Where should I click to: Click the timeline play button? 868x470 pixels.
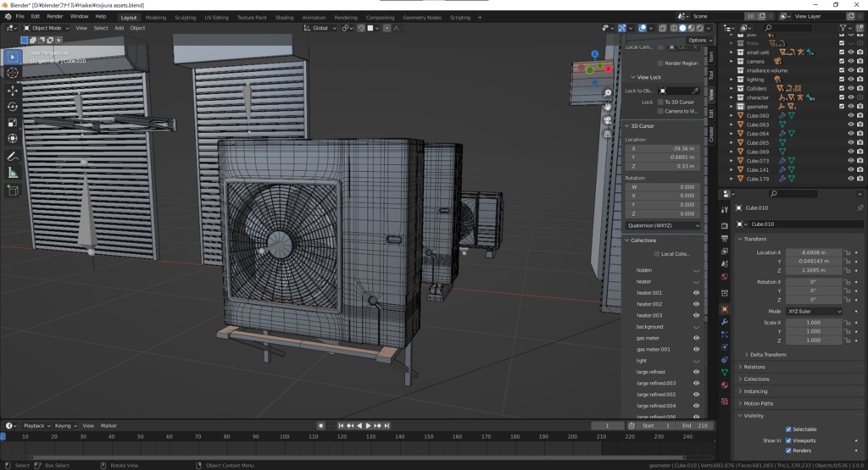[368, 426]
